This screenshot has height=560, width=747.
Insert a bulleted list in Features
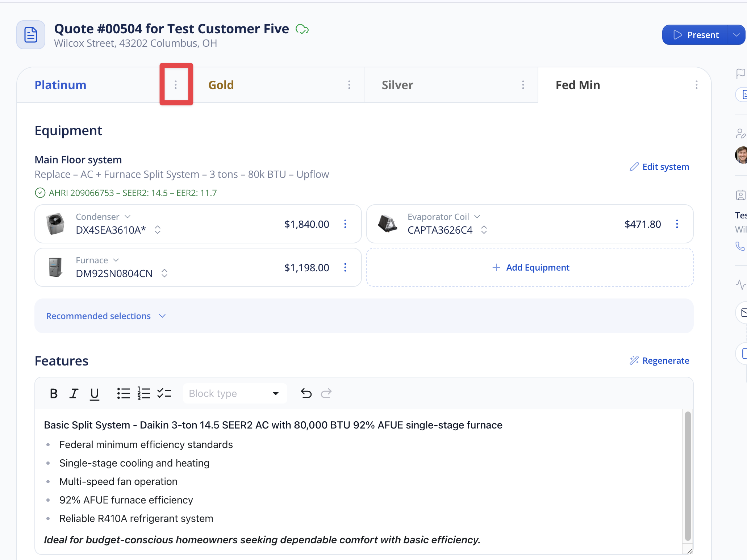(x=123, y=393)
